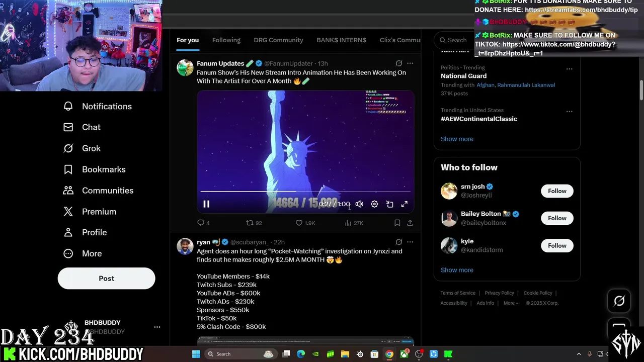
Task: Repost the Fanum Updates post
Action: tap(254, 223)
